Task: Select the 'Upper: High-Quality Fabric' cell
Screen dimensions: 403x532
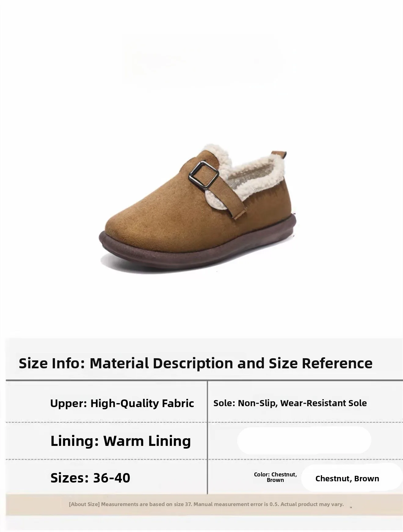Action: [x=122, y=403]
